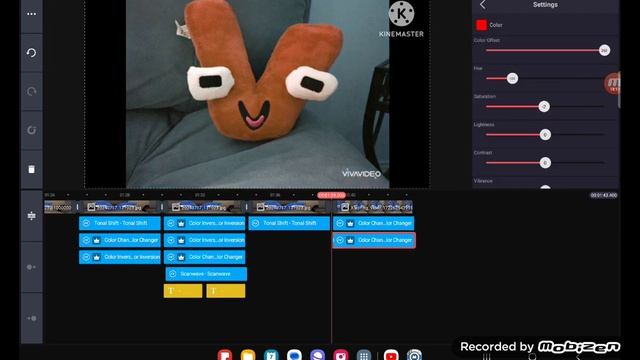Click the timeline expand/collapse tracks icon

[x=31, y=216]
